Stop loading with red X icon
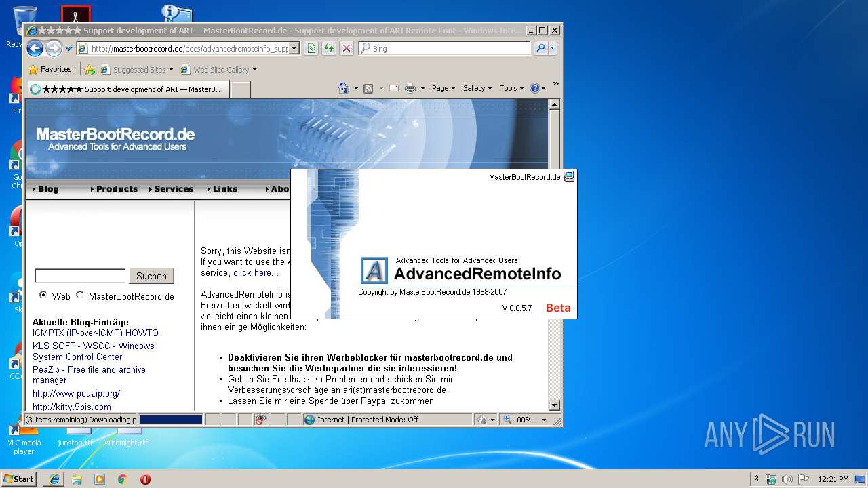This screenshot has height=488, width=868. [x=347, y=49]
